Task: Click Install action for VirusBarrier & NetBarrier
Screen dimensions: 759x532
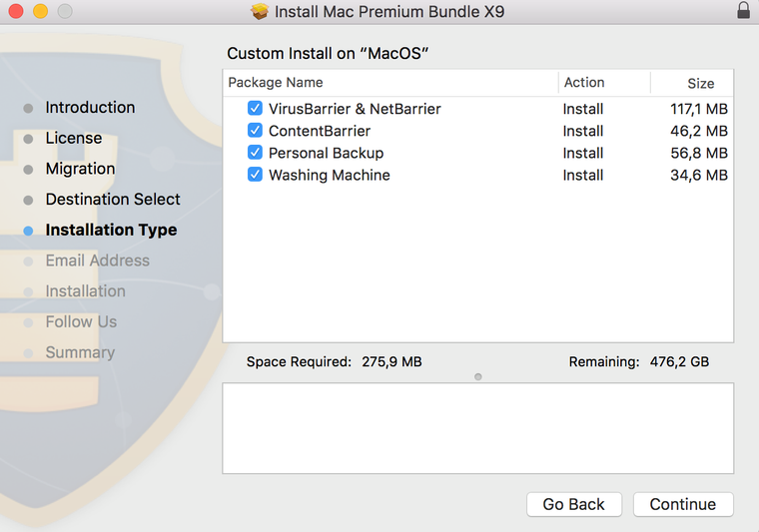Action: (x=583, y=109)
